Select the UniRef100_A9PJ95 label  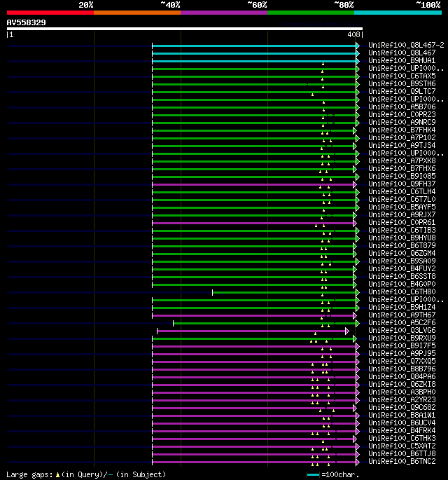(402, 354)
